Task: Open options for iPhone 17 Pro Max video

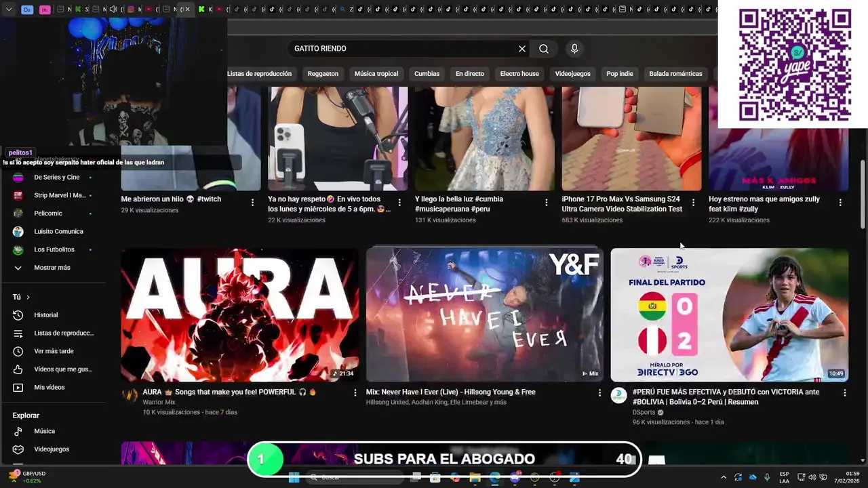Action: [x=693, y=203]
